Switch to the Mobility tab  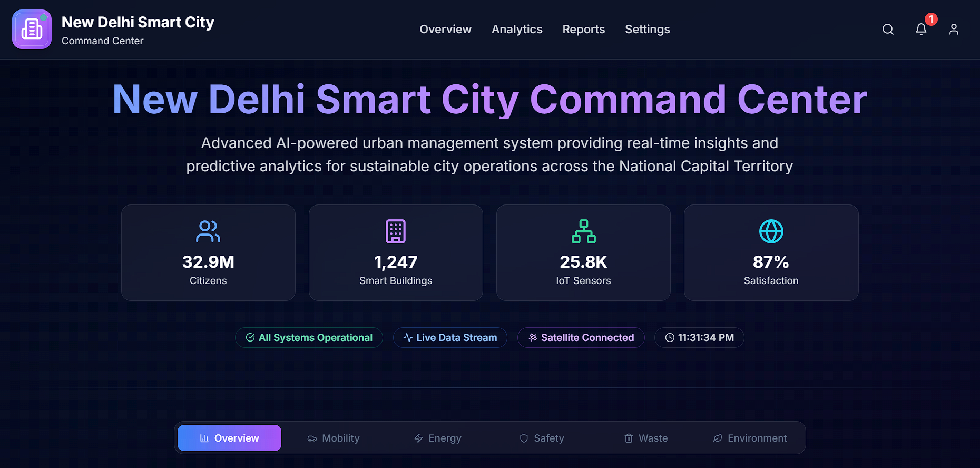pyautogui.click(x=333, y=438)
